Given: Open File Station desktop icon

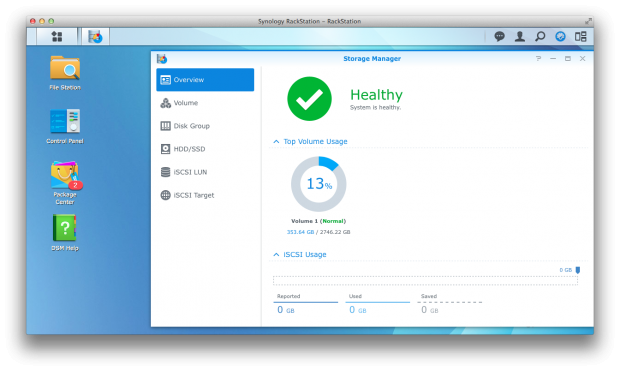Looking at the screenshot, I should (x=65, y=73).
